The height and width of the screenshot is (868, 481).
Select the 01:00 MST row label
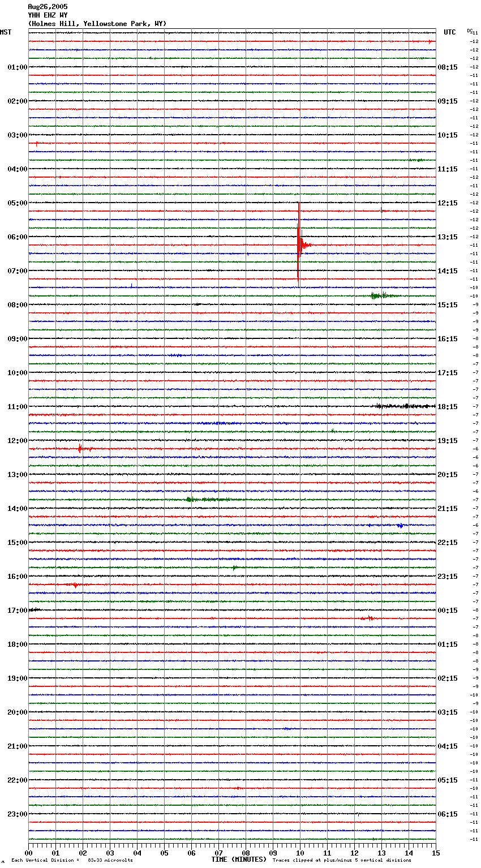point(18,67)
